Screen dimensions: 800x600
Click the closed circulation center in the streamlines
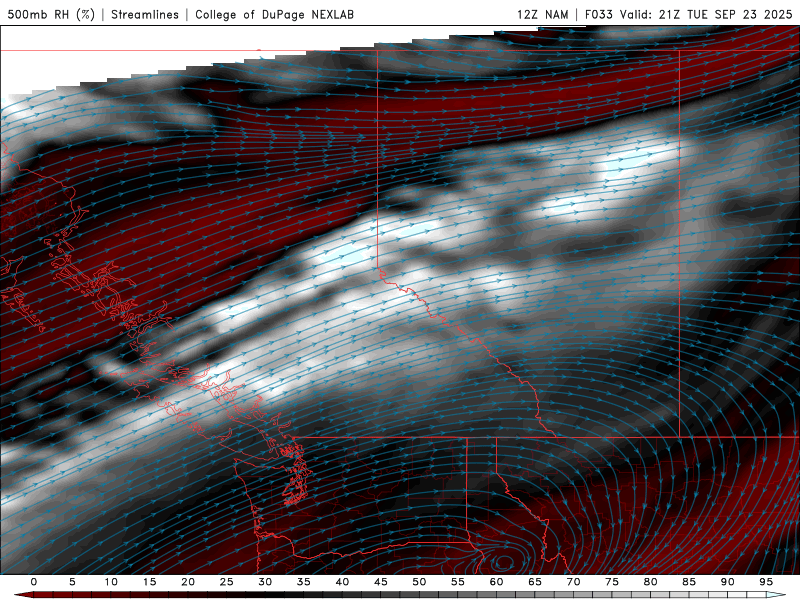[504, 563]
